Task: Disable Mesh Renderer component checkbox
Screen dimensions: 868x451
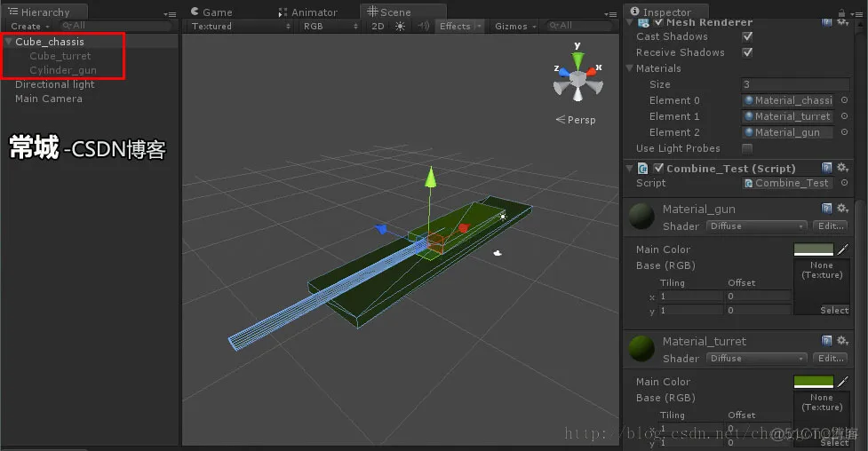Action: tap(658, 22)
